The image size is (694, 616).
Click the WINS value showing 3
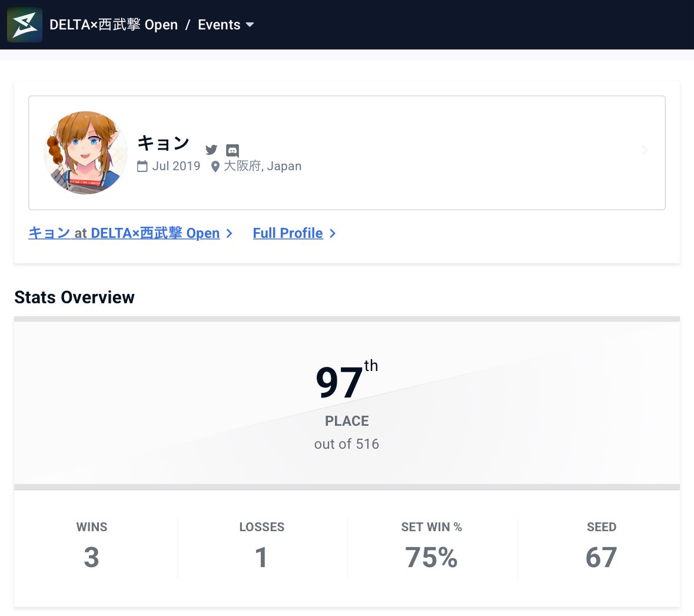coord(91,557)
